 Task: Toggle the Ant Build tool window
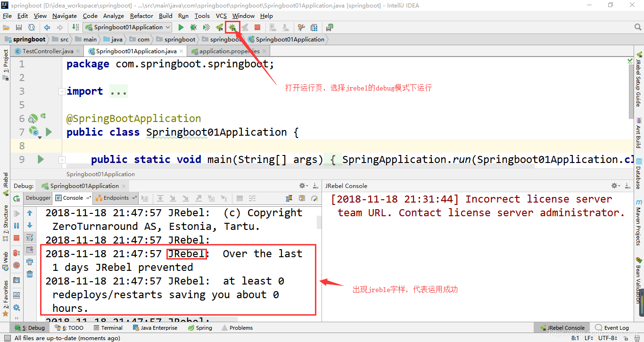[639, 133]
